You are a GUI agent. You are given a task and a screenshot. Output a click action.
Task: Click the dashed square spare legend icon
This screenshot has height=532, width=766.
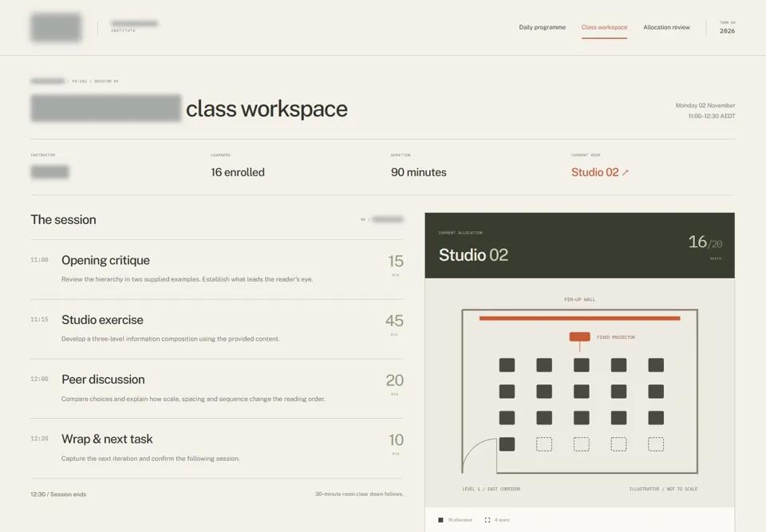tap(487, 520)
